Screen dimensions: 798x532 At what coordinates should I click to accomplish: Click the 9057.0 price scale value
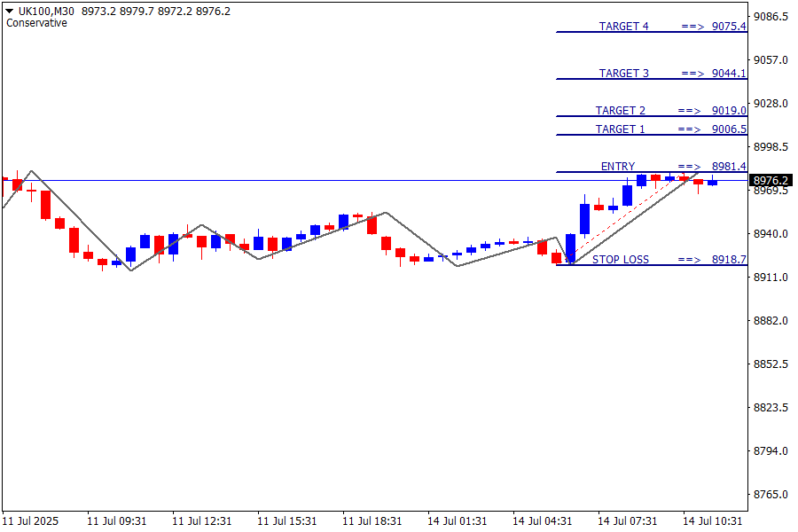tap(771, 60)
